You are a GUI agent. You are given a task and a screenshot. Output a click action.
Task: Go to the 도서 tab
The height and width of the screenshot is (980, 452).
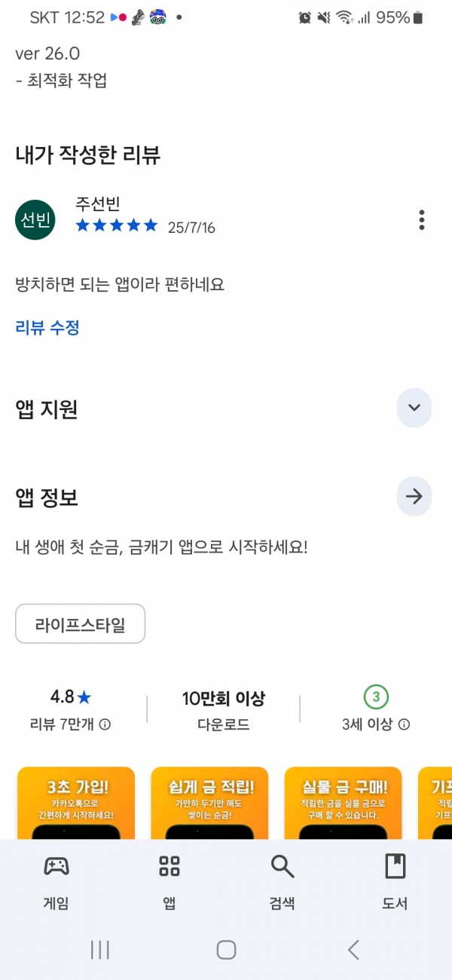point(395,883)
